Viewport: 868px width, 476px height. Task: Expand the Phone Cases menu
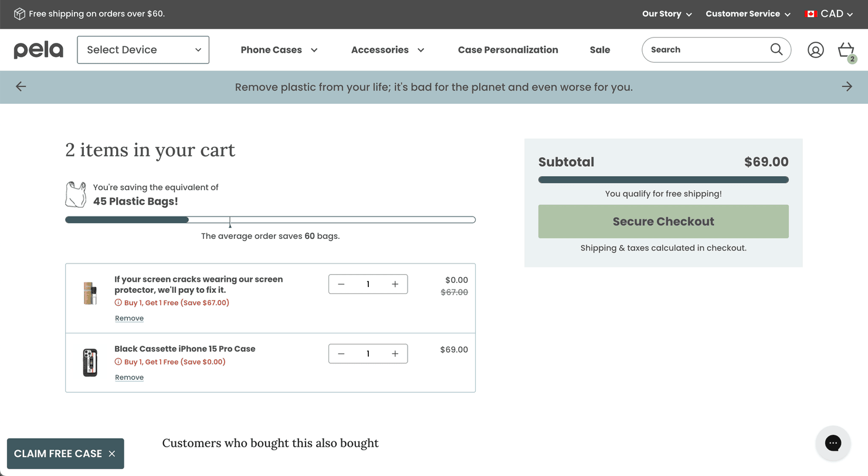click(x=279, y=50)
